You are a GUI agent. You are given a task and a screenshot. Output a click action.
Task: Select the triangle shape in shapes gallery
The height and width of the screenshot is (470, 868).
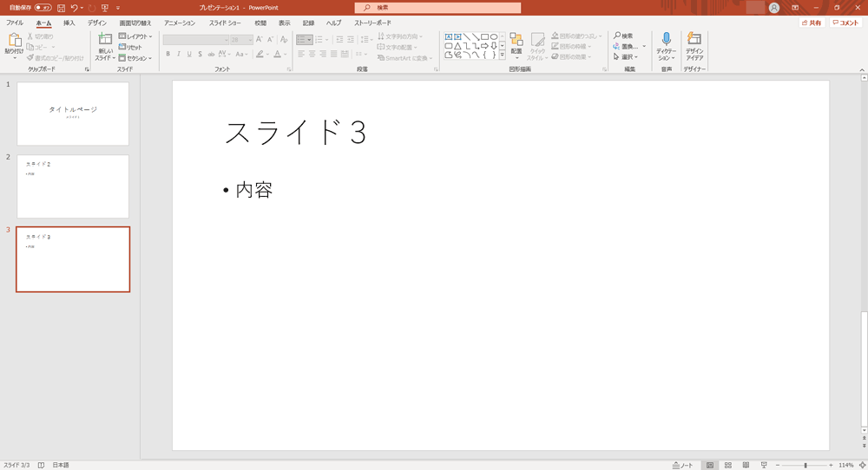click(457, 46)
